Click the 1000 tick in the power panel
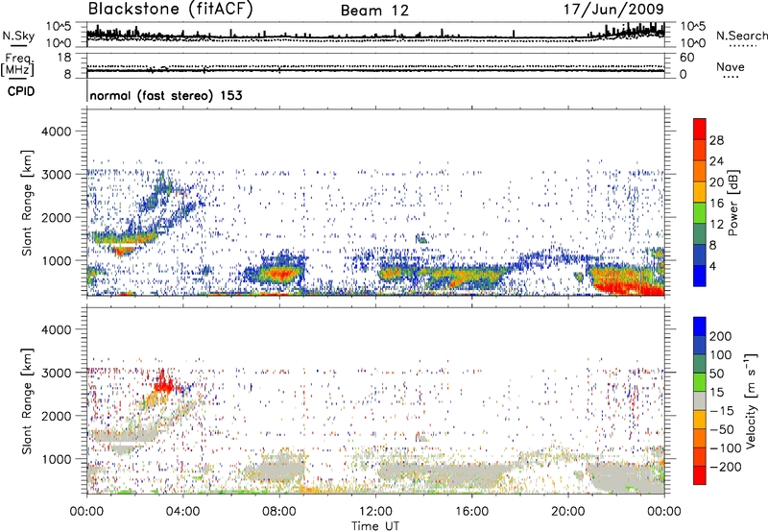 (57, 260)
